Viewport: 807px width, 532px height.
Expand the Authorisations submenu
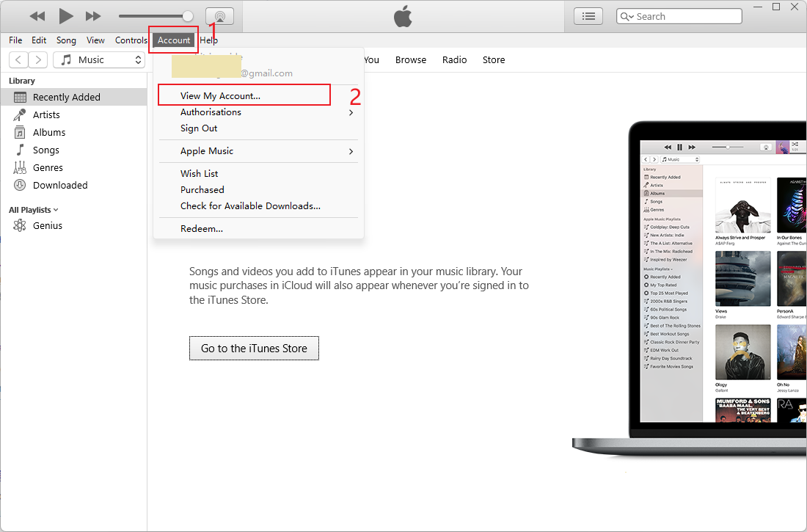pos(258,112)
